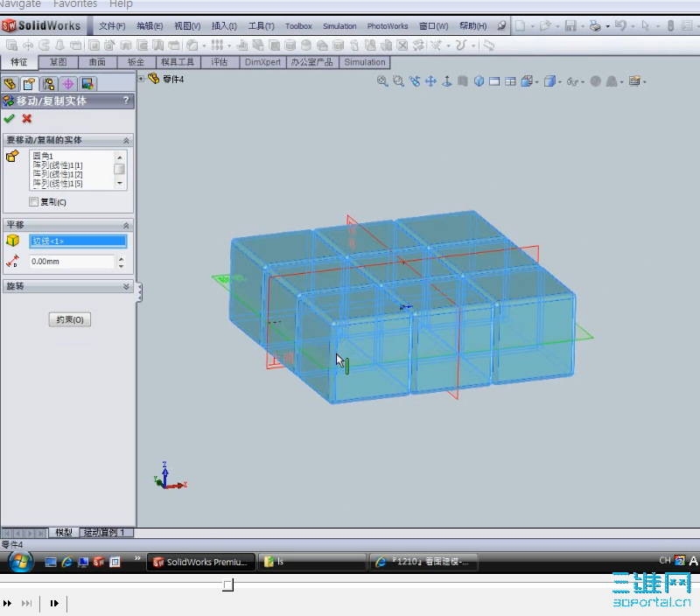
Task: Click the 约束(O) constraints button
Action: pos(70,319)
